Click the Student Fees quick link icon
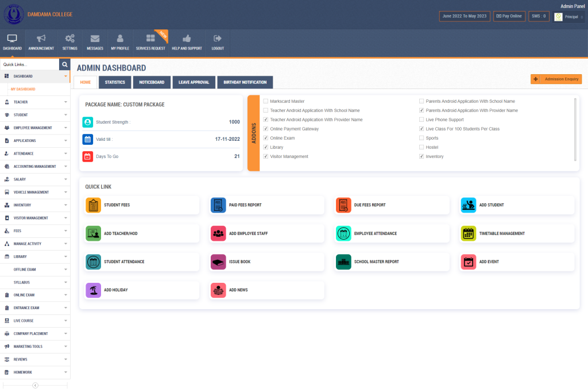 pyautogui.click(x=93, y=205)
